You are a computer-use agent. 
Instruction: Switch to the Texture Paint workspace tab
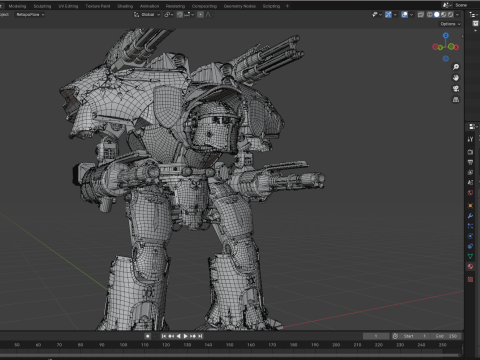click(98, 6)
